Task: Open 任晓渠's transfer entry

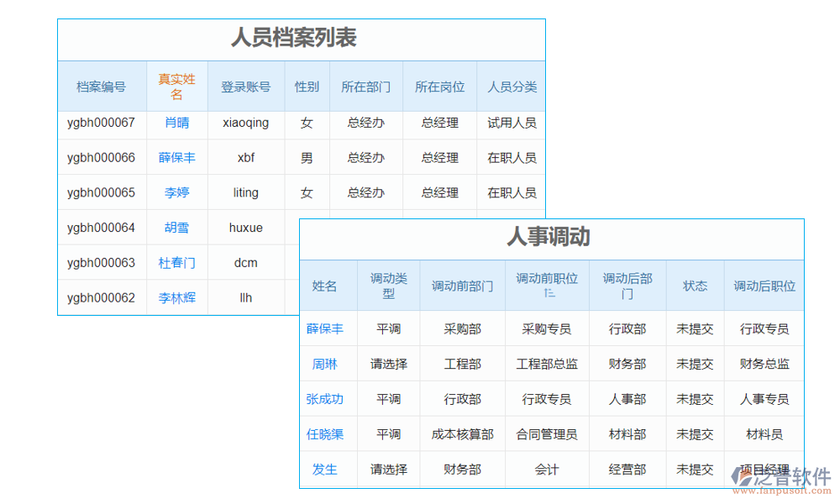Action: pos(326,434)
